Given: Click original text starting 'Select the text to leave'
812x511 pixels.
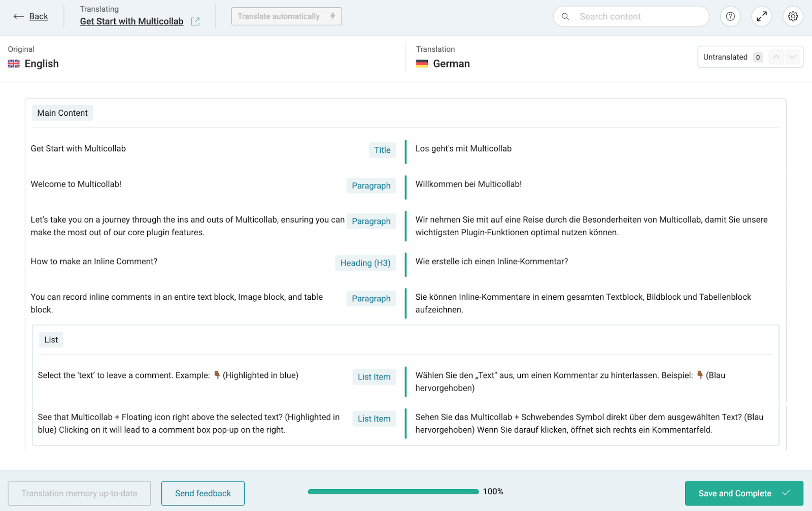Looking at the screenshot, I should pyautogui.click(x=168, y=375).
